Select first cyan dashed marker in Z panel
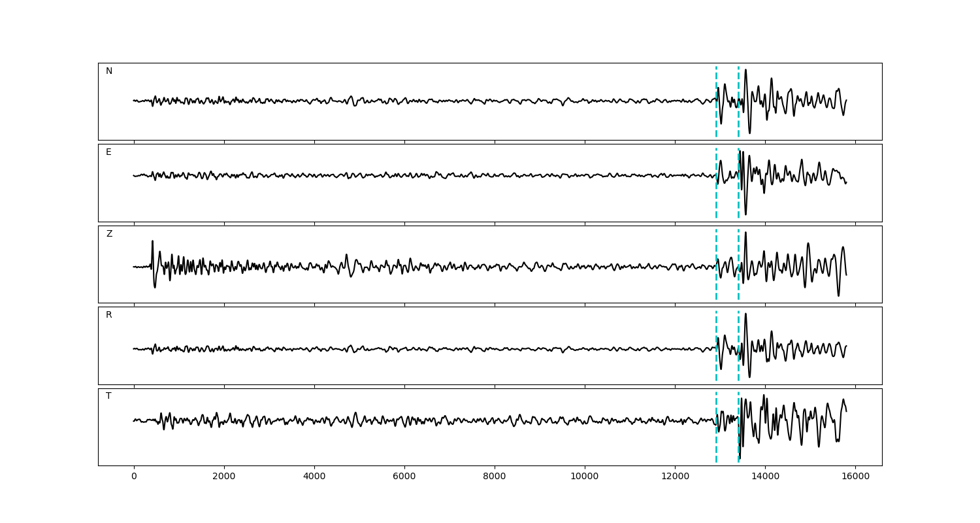This screenshot has width=980, height=523. (x=716, y=288)
